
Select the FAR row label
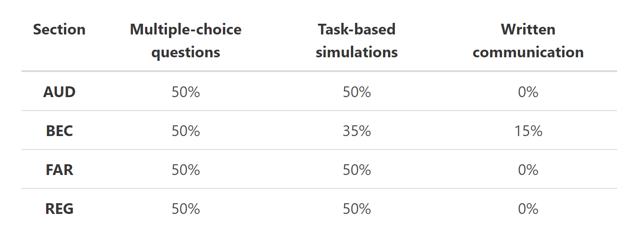(x=59, y=170)
